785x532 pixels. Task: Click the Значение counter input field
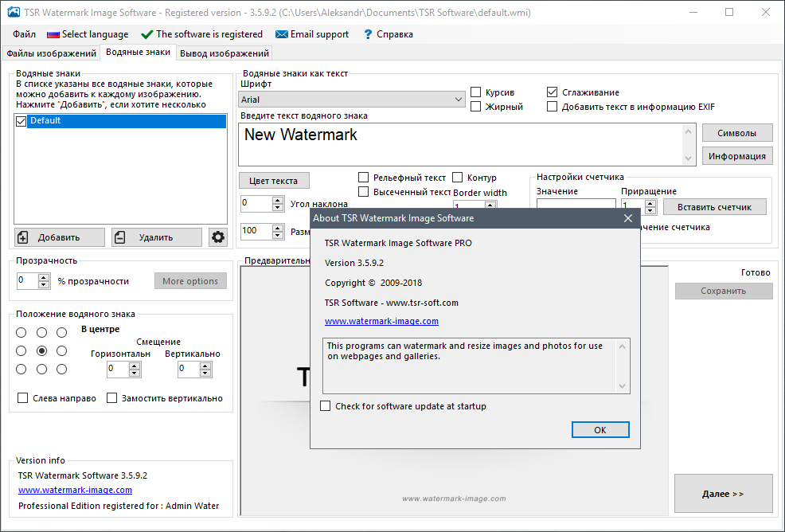[x=576, y=204]
